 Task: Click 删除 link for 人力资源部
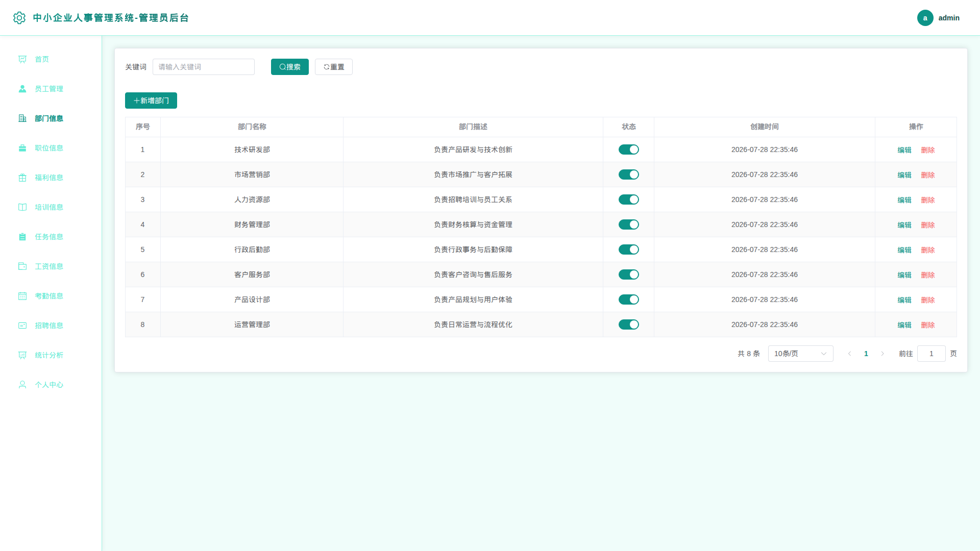pyautogui.click(x=927, y=200)
